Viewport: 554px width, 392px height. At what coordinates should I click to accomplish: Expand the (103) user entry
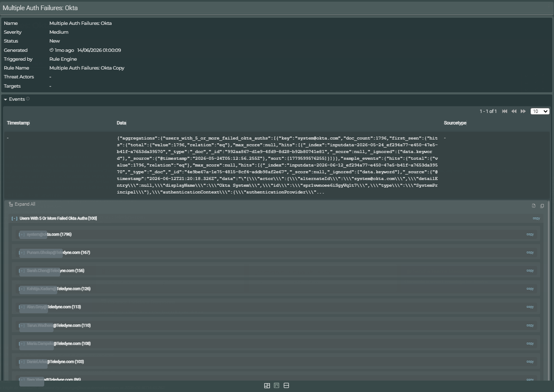pyautogui.click(x=22, y=362)
